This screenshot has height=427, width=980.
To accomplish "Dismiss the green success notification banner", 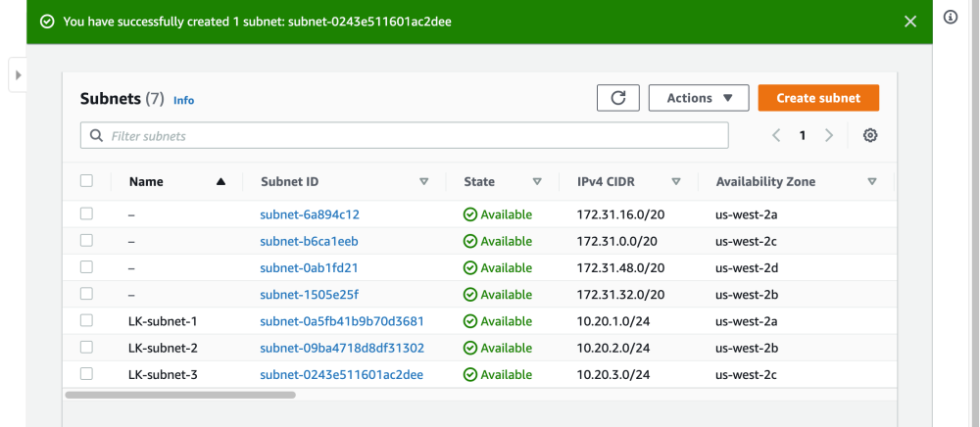I will [x=910, y=21].
